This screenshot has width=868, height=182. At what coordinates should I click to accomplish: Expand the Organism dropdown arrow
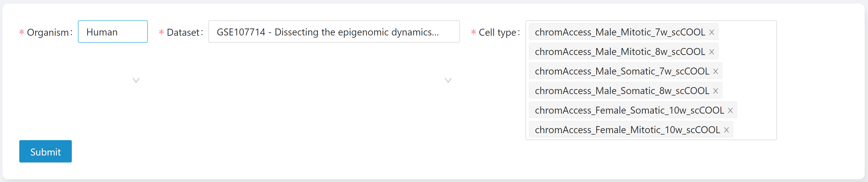pos(136,80)
